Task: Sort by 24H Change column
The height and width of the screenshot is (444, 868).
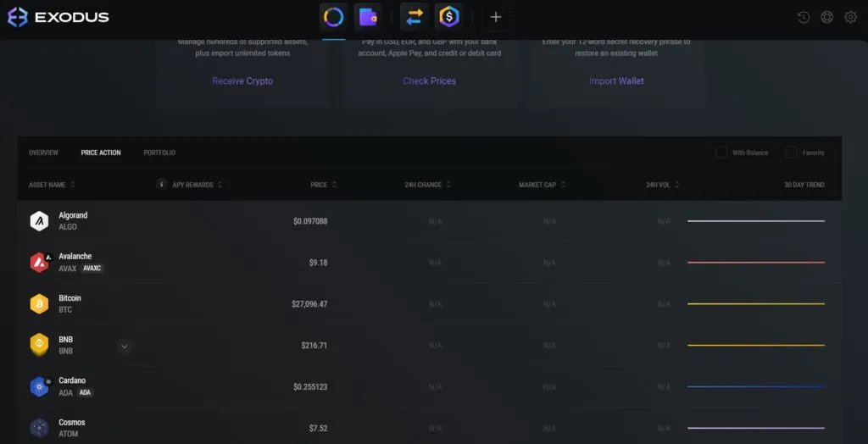Action: (427, 185)
